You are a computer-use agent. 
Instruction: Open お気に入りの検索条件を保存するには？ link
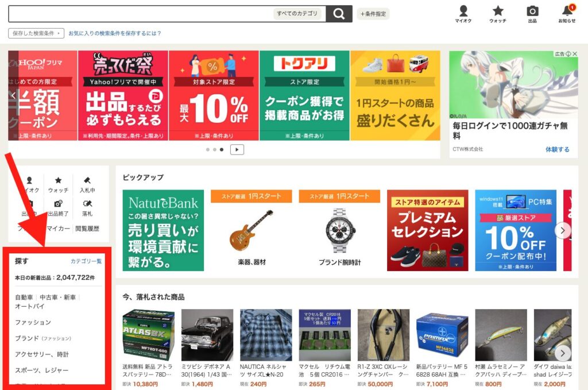[115, 33]
